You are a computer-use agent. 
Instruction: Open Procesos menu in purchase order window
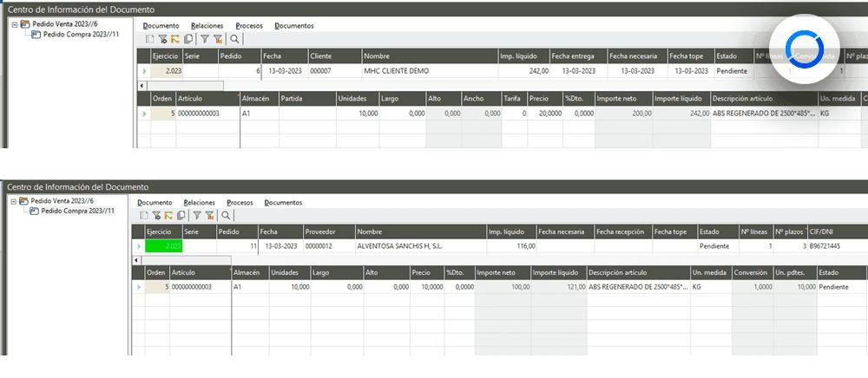[x=240, y=203]
